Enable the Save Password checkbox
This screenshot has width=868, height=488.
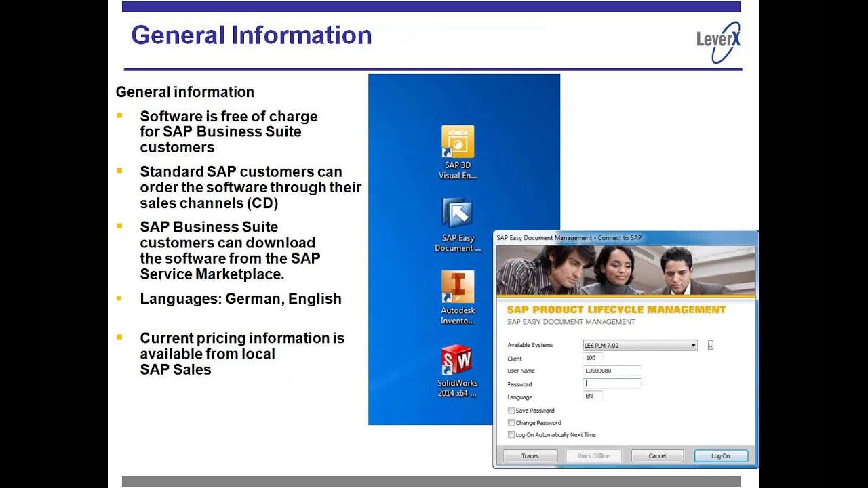click(x=511, y=411)
